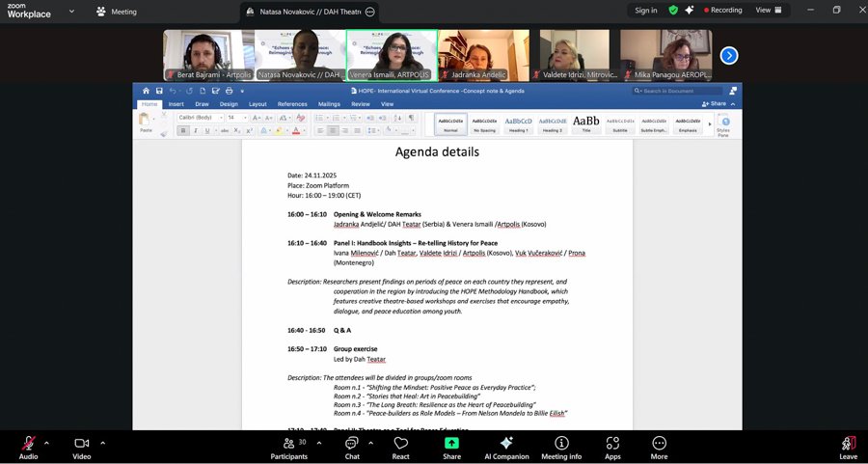Open the View layout menu
This screenshot has height=464, width=868.
767,11
